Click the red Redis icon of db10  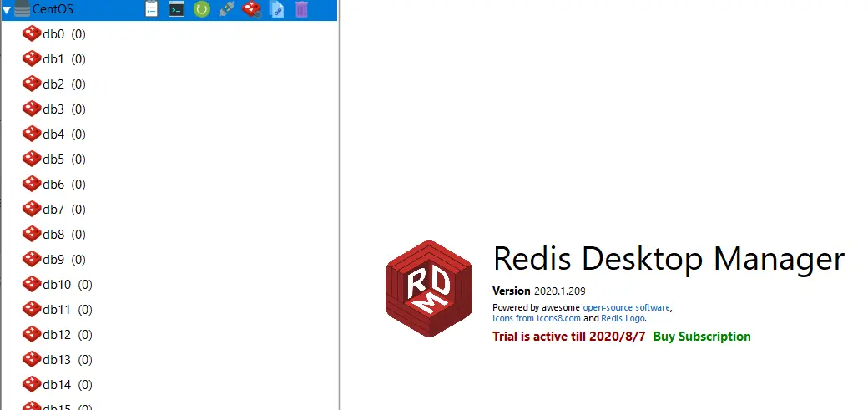click(x=32, y=284)
